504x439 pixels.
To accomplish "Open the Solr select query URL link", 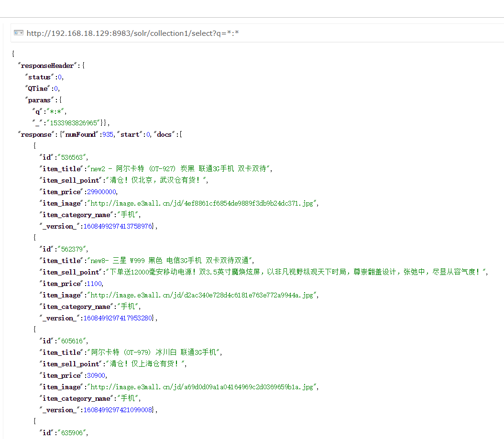I will (x=132, y=33).
